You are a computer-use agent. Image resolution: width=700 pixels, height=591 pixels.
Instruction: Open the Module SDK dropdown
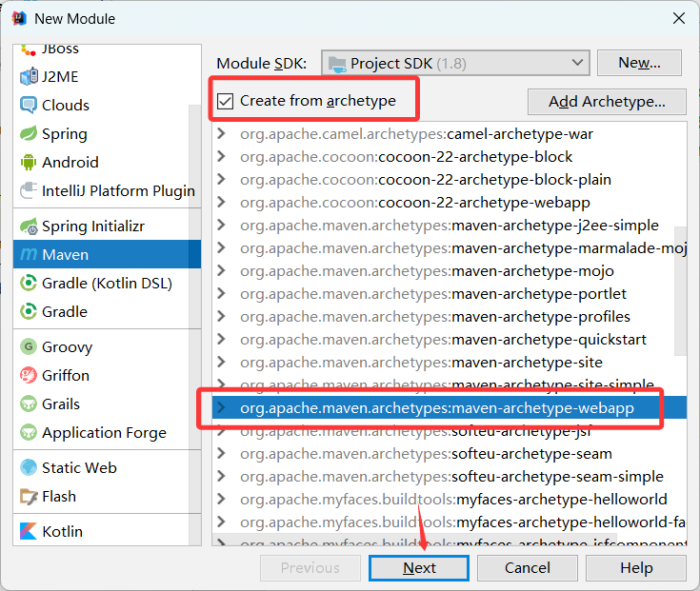tap(455, 63)
